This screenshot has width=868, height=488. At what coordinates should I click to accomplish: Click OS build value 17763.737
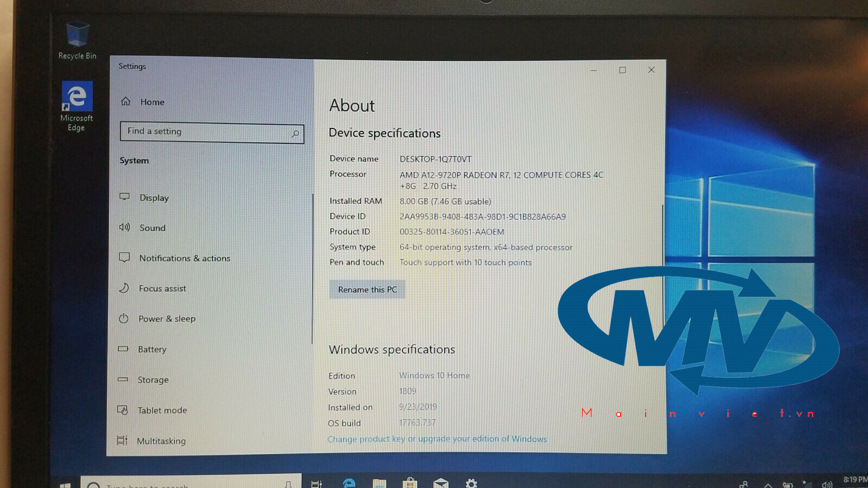coord(417,422)
